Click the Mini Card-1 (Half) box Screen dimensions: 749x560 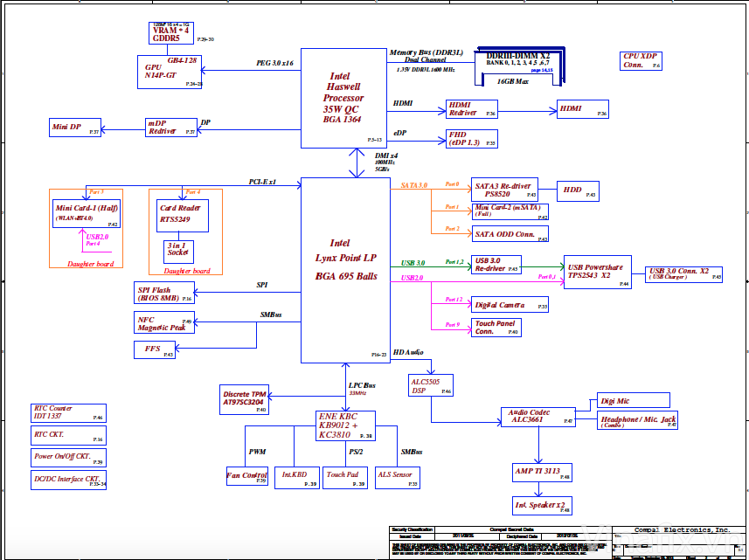(87, 213)
